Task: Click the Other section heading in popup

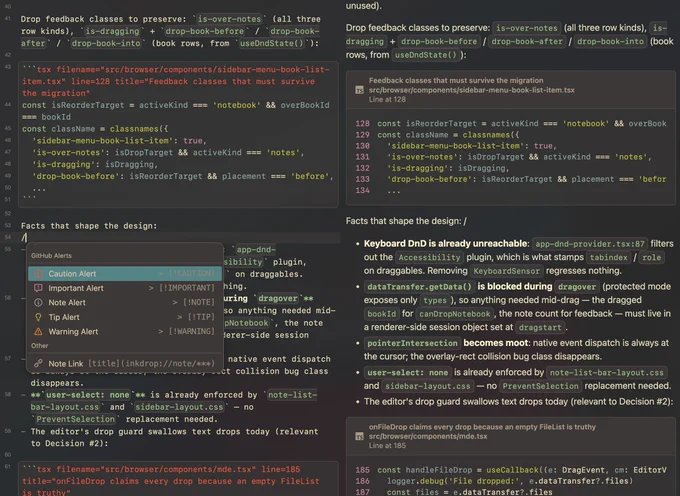Action: point(39,346)
